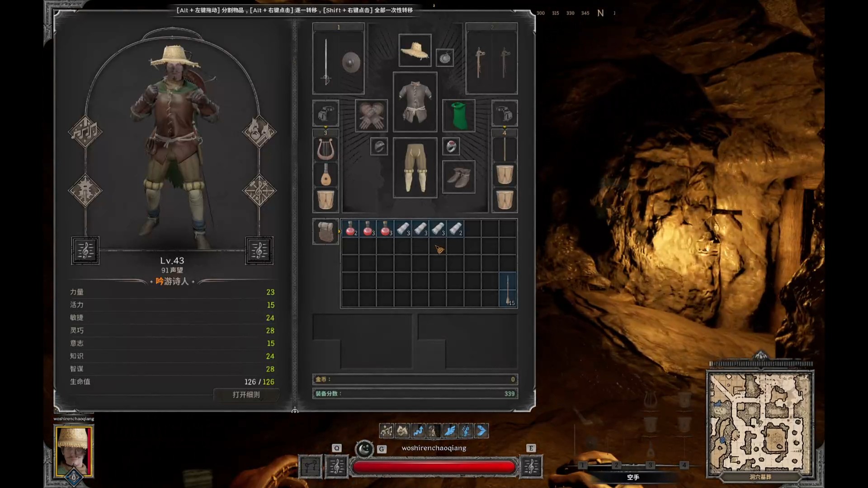Click the utility slot above quick slot 3
Screen dimensions: 868x488
coord(325,113)
